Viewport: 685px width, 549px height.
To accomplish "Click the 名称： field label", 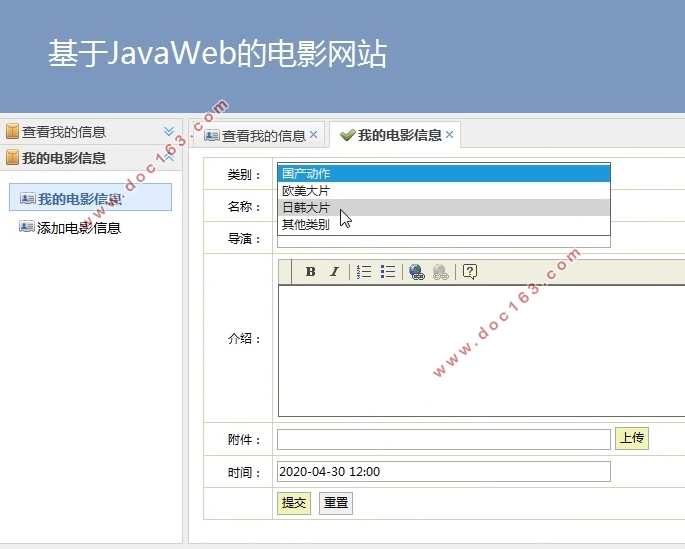I will click(244, 207).
